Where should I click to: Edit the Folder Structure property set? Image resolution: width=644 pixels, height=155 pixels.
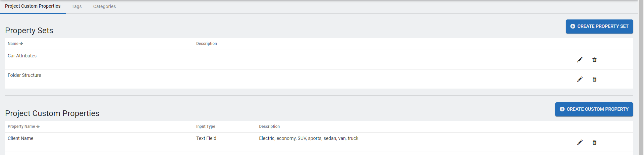coord(580,79)
